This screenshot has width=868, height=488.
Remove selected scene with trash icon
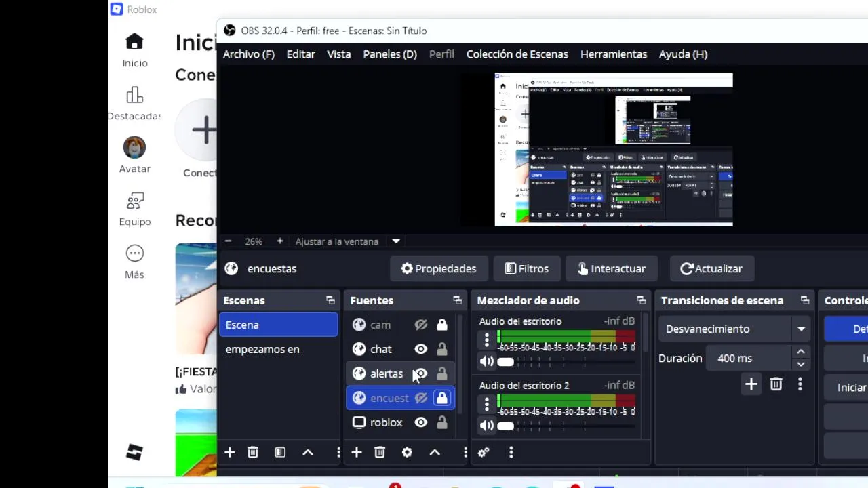(x=253, y=452)
